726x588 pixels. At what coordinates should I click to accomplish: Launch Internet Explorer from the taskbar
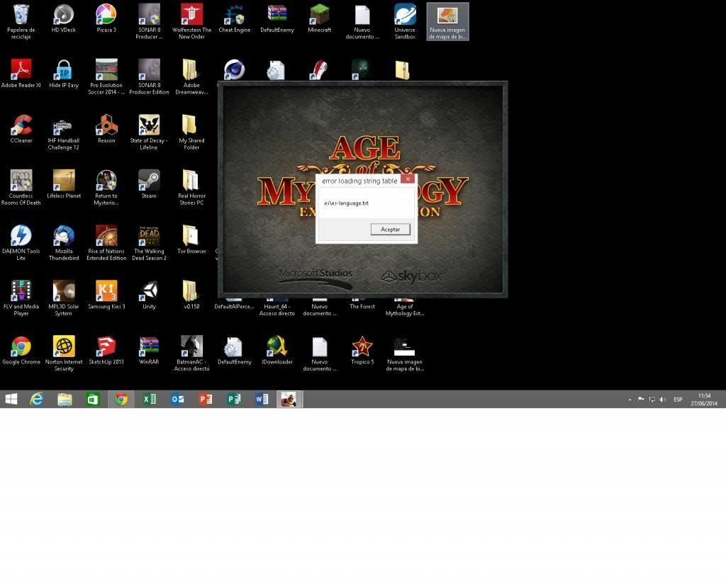(x=37, y=399)
